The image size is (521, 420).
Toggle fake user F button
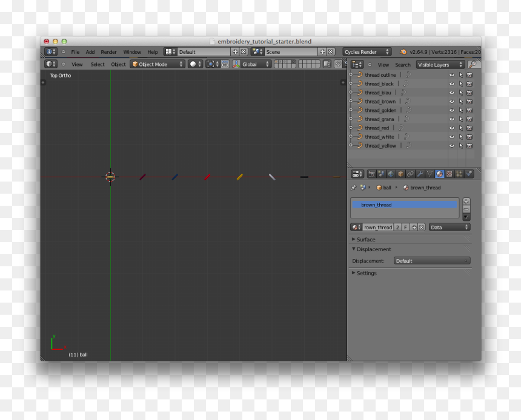405,228
